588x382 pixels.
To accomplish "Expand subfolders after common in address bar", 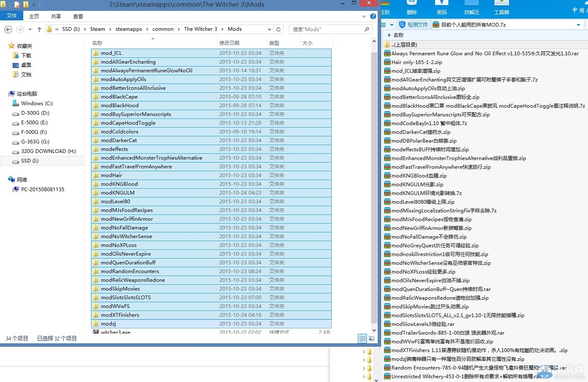I will point(179,29).
